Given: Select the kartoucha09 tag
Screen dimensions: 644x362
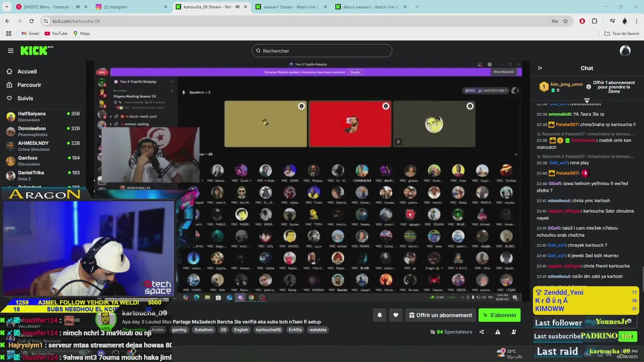Looking at the screenshot, I should [268, 330].
